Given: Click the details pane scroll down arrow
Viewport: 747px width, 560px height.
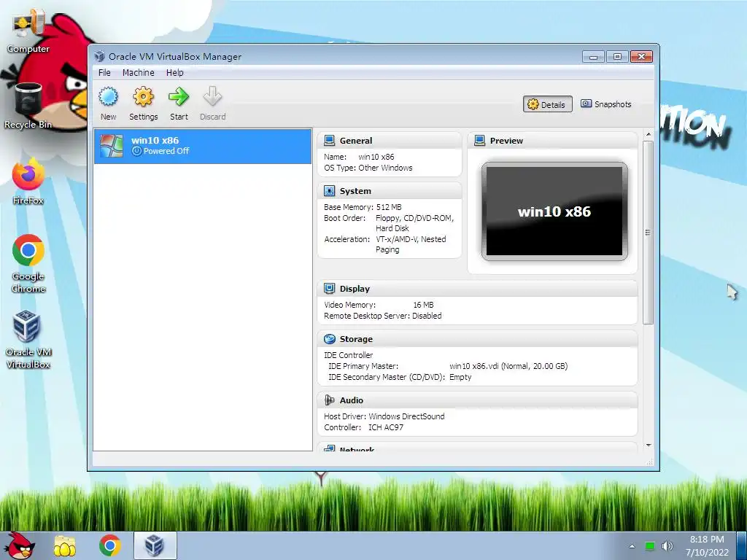Looking at the screenshot, I should click(x=649, y=446).
